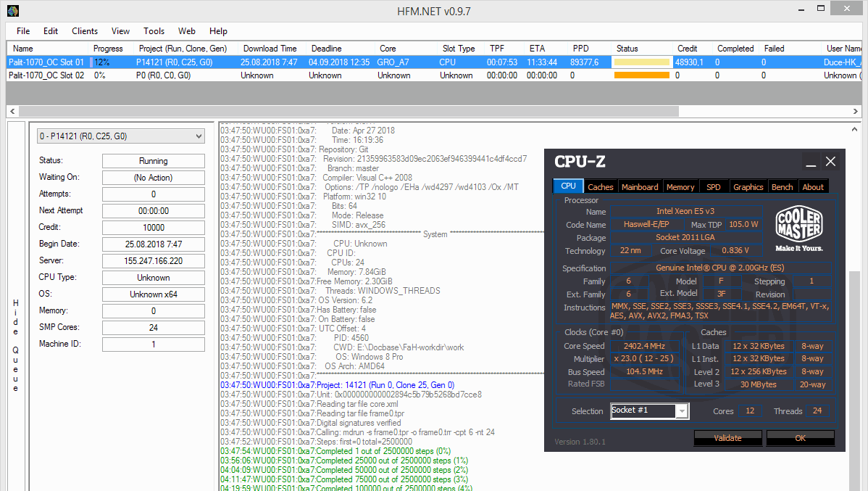Open the View menu

click(x=120, y=31)
